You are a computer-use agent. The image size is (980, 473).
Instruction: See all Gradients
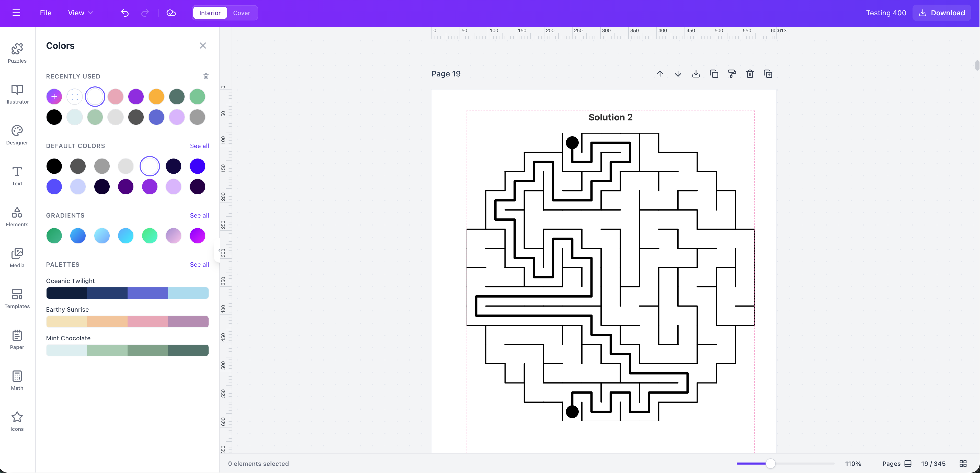199,215
